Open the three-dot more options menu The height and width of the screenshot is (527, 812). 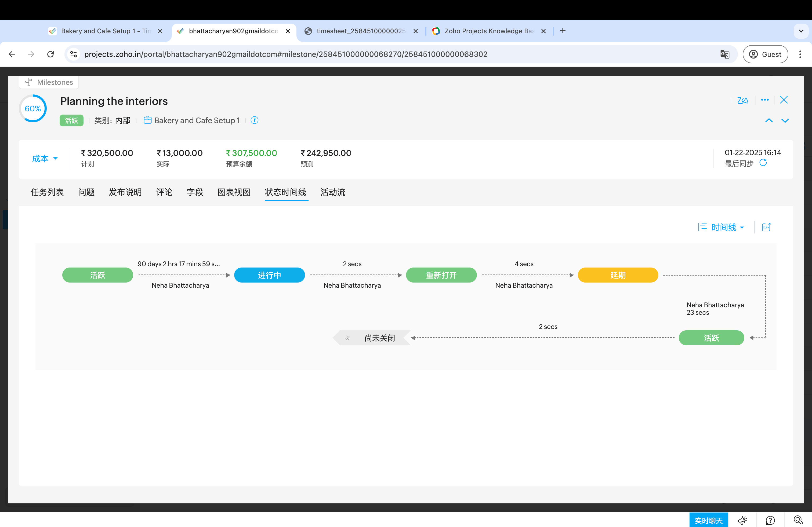(764, 100)
